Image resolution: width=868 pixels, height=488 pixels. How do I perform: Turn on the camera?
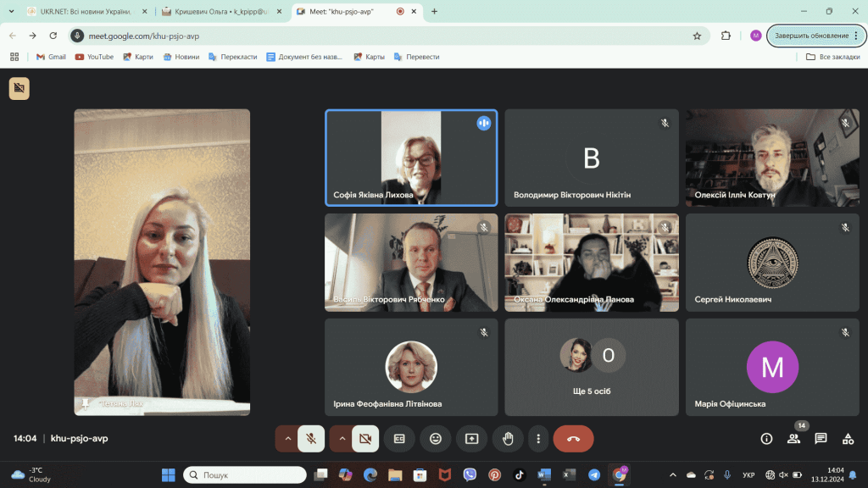pyautogui.click(x=365, y=439)
